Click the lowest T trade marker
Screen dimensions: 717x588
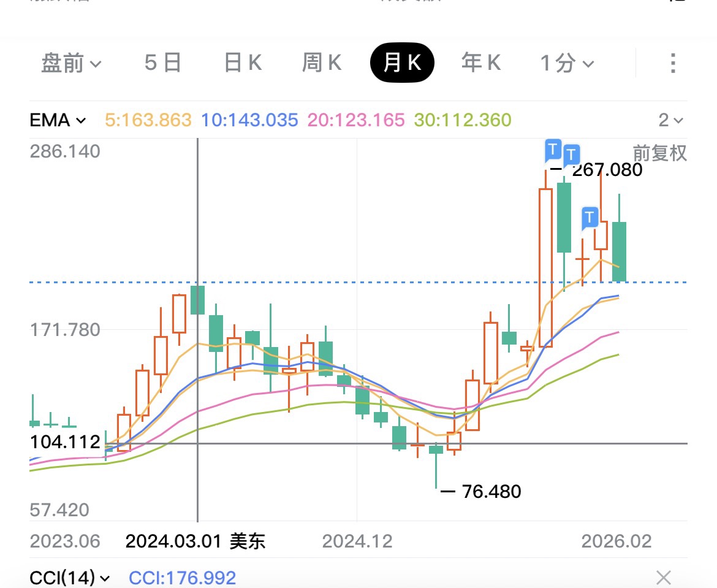pyautogui.click(x=590, y=217)
